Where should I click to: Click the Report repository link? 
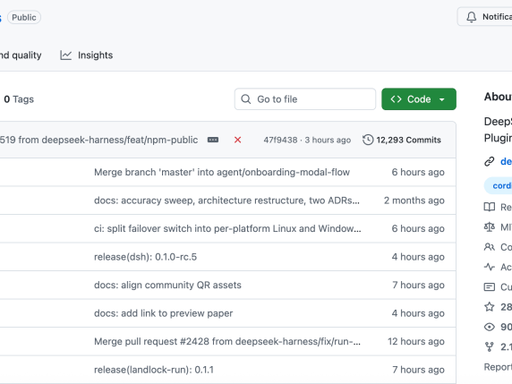498,367
